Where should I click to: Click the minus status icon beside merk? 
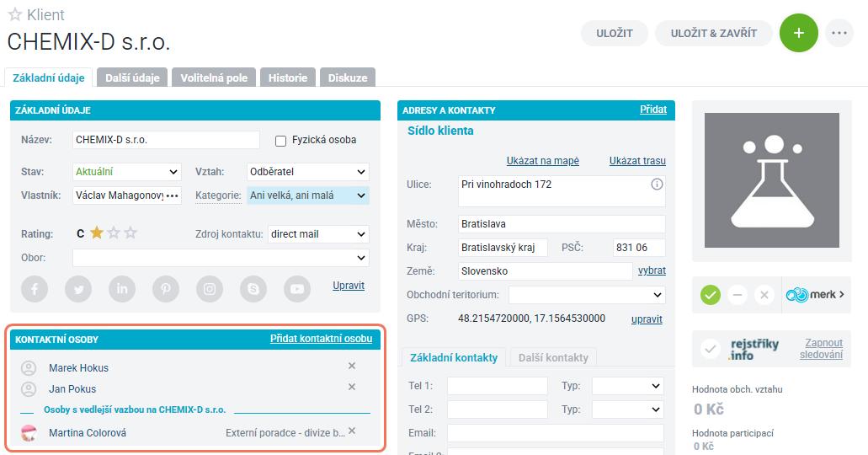(x=738, y=295)
